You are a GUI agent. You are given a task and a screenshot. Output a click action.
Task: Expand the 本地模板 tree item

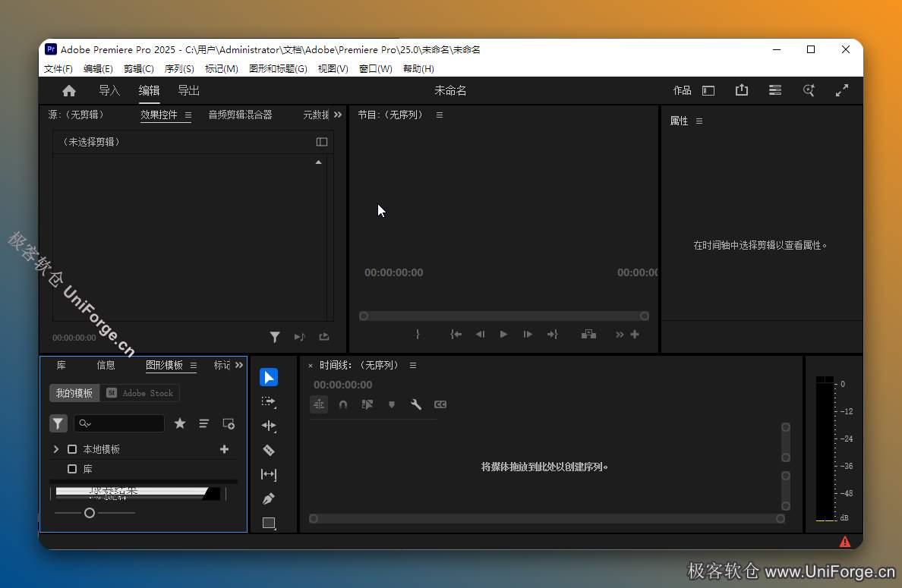[x=55, y=449]
